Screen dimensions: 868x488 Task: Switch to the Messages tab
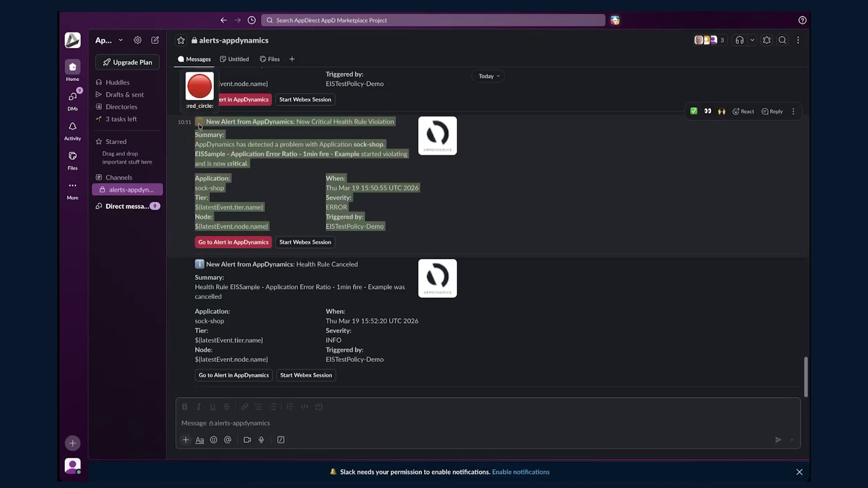[x=194, y=59]
